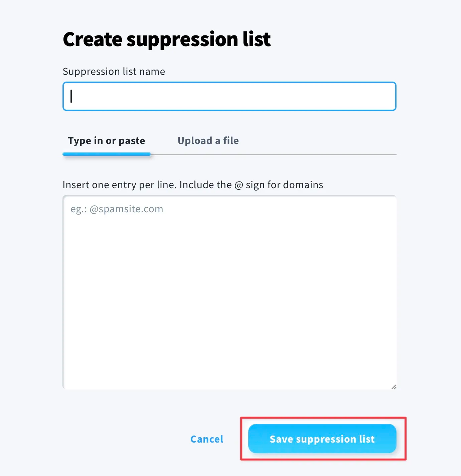The image size is (461, 476).
Task: Click the word Save on the blue button
Action: (x=281, y=439)
